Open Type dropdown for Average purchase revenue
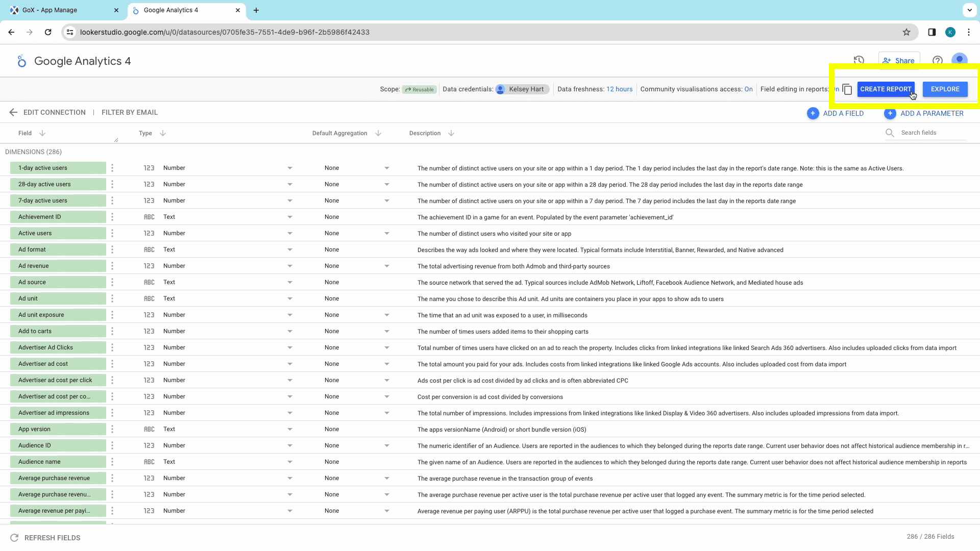The height and width of the screenshot is (551, 980). click(x=290, y=479)
